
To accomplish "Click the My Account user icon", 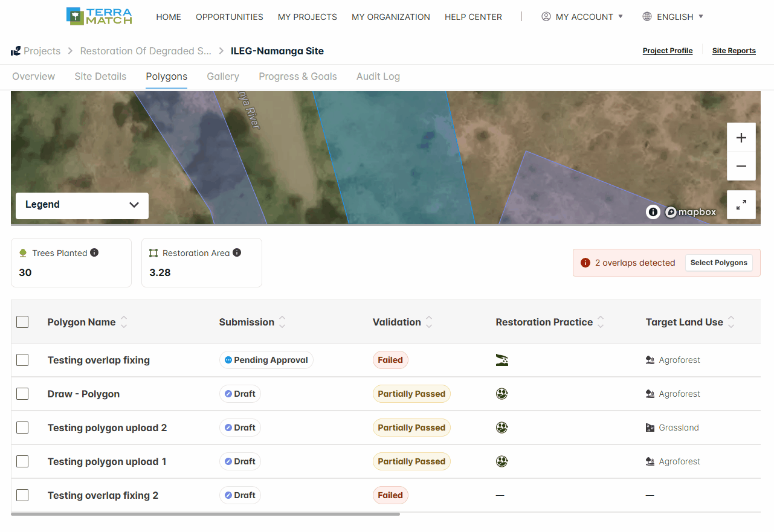I will (546, 16).
